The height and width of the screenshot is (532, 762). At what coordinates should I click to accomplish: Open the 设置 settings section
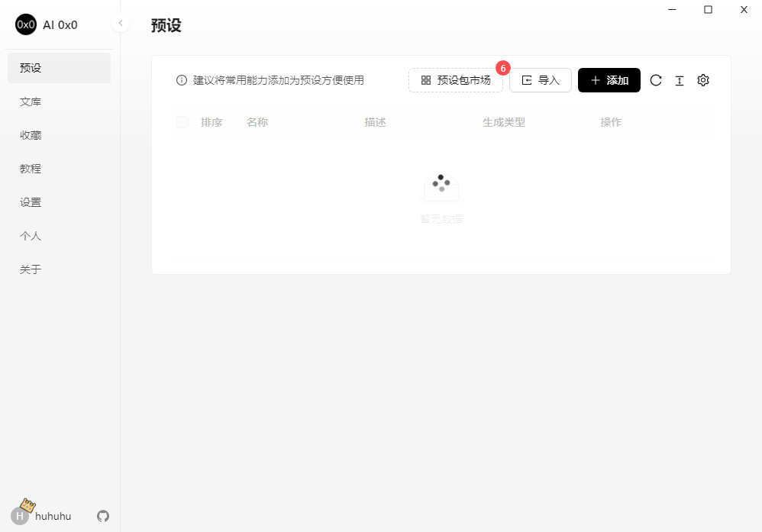(x=31, y=202)
